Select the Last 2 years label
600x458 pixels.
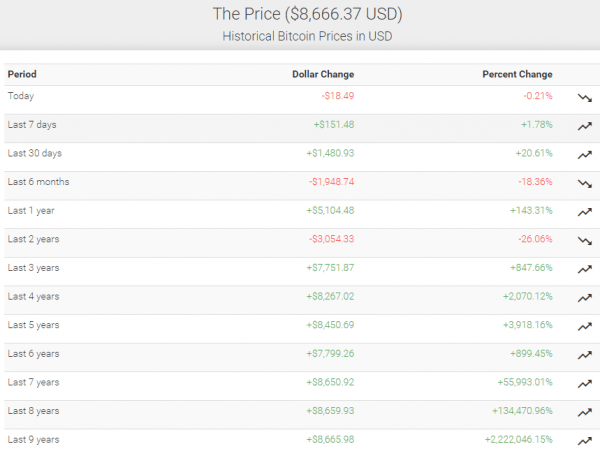point(33,239)
